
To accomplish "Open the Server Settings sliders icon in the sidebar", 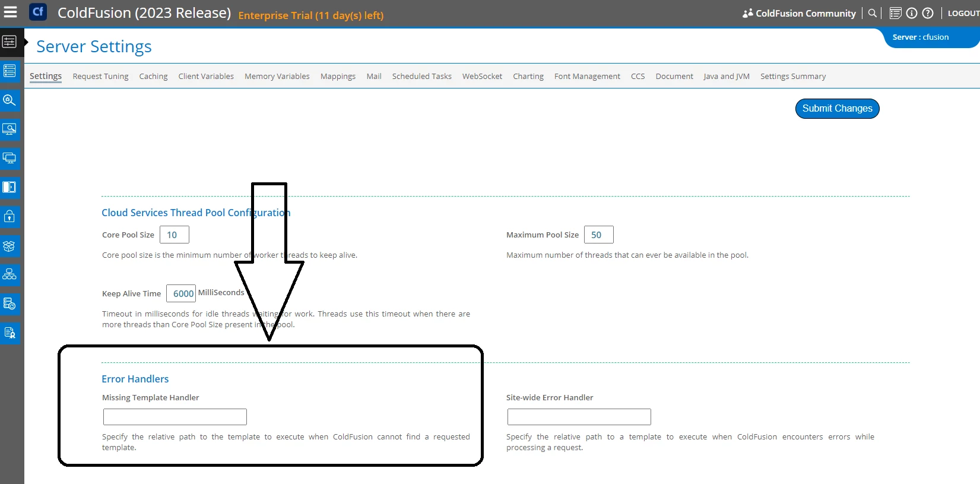I will [9, 42].
